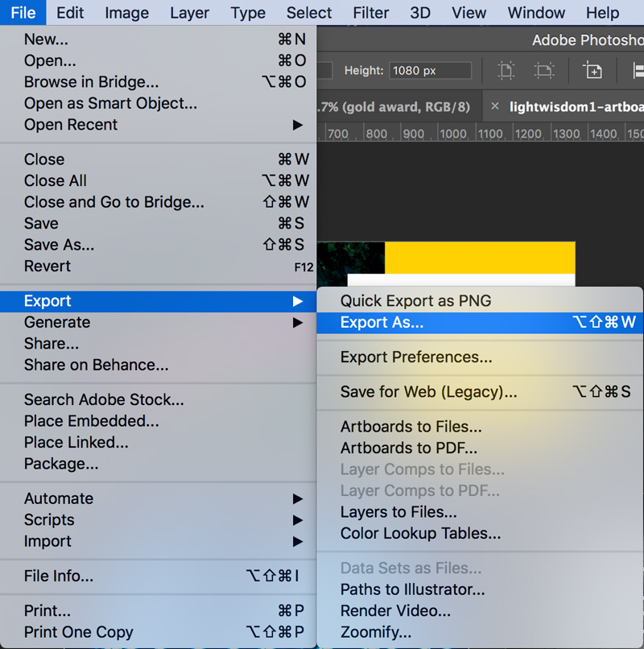Open Export Preferences...
Screen dimensions: 644x649
point(480,358)
